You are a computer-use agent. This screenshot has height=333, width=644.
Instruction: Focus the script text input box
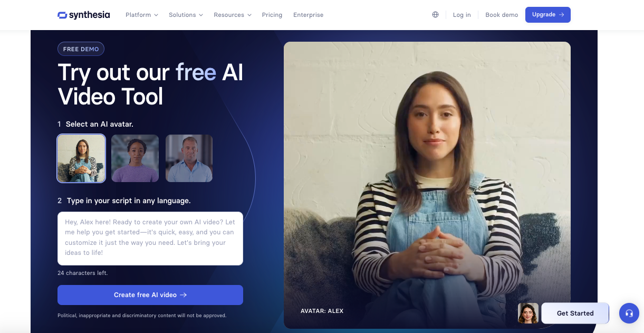click(150, 239)
